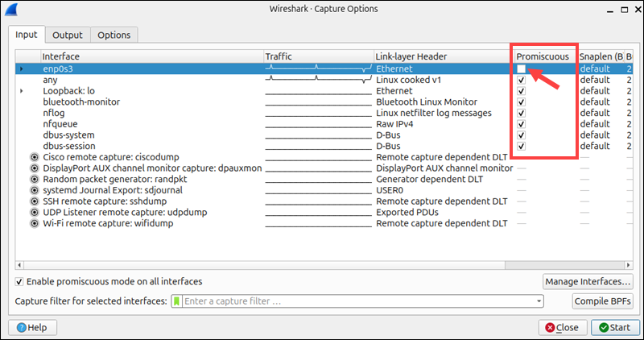Screen dimensions: 644x340
Task: Click gear icon beside UDP Listener remote capture
Action: [x=35, y=213]
